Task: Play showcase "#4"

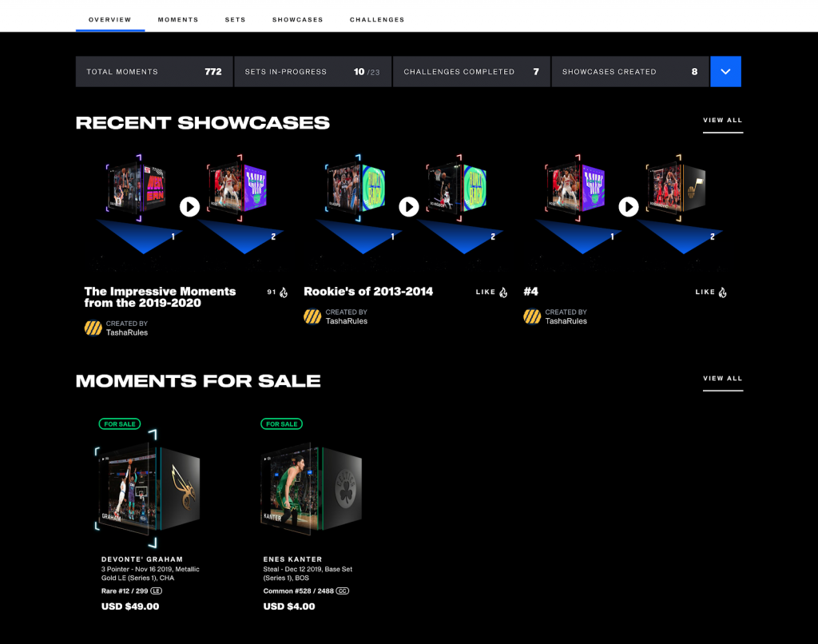Action: click(629, 207)
